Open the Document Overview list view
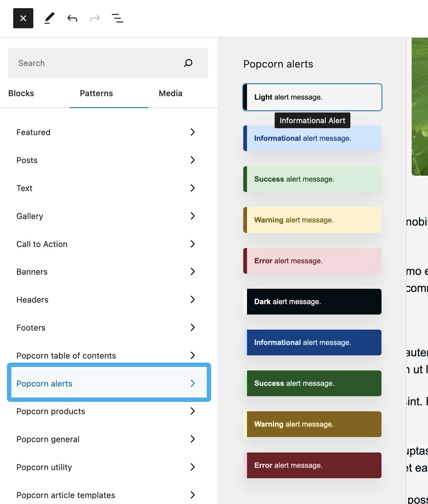 click(118, 18)
